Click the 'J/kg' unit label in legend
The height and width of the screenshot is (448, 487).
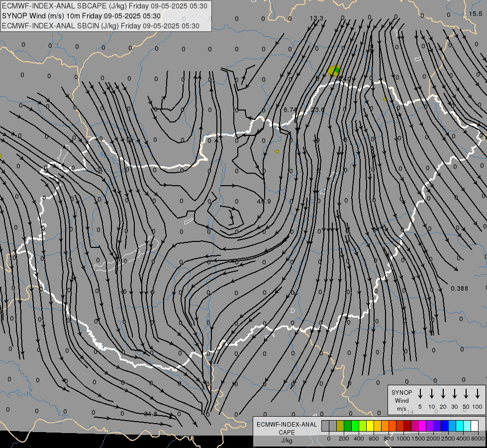tap(287, 441)
